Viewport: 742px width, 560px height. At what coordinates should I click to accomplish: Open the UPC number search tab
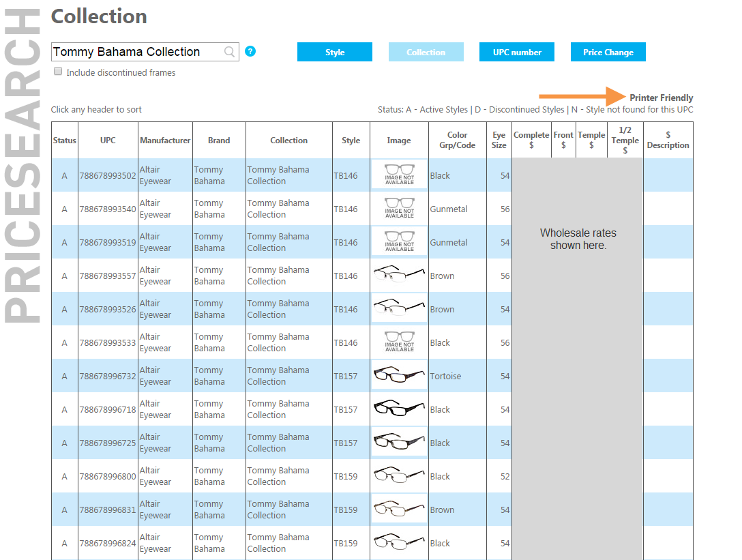[x=517, y=52]
